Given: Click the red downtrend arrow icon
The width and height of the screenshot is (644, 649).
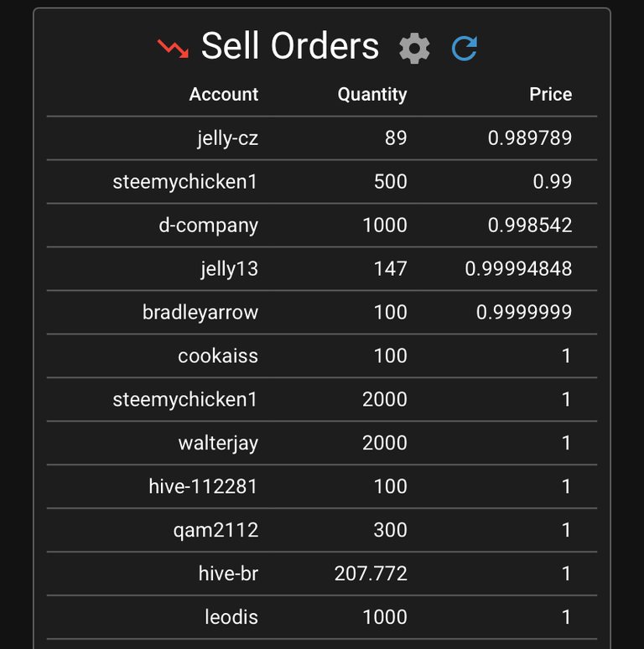Looking at the screenshot, I should [173, 49].
